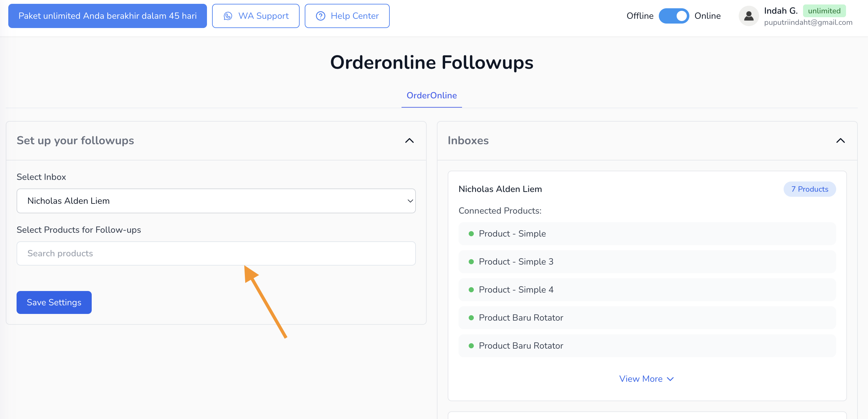The height and width of the screenshot is (419, 868).
Task: Click green status dot beside Product - Simple
Action: pos(471,234)
